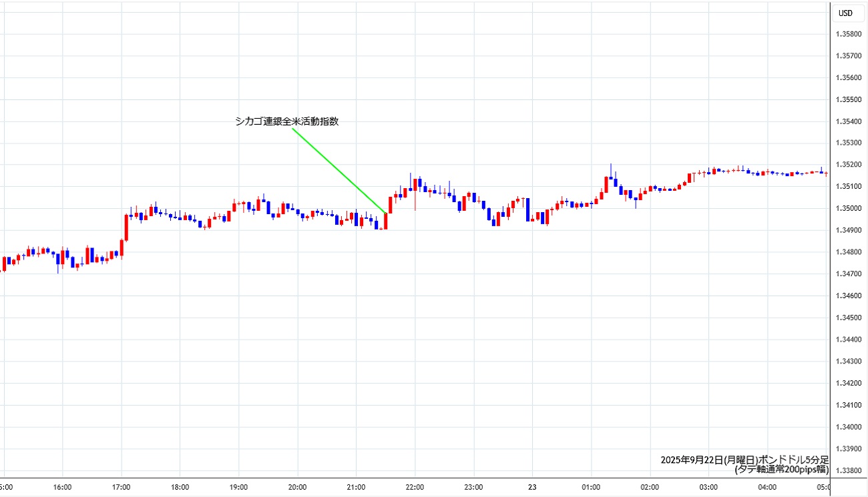Select the 23:00 time axis label
Image resolution: width=868 pixels, height=497 pixels.
pyautogui.click(x=473, y=487)
